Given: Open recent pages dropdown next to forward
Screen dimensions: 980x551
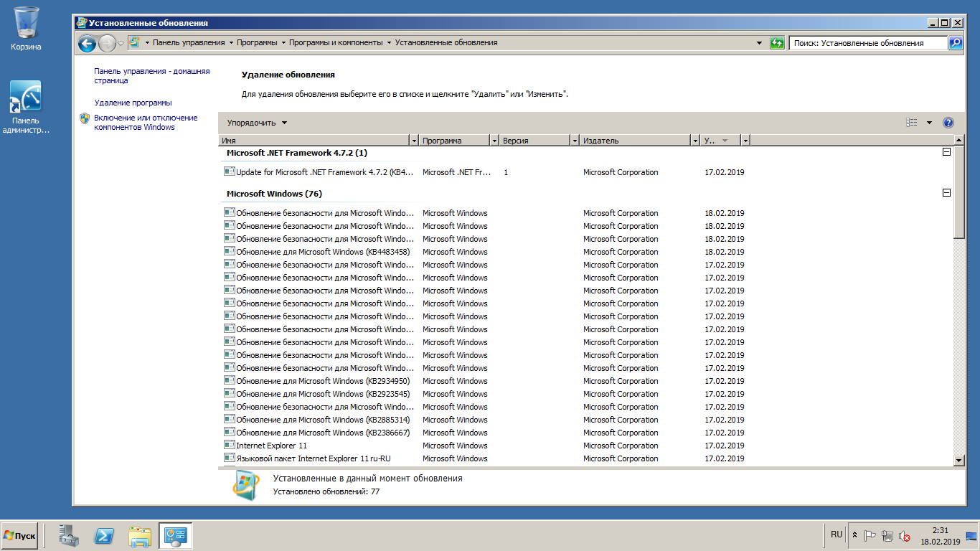Looking at the screenshot, I should tap(121, 44).
